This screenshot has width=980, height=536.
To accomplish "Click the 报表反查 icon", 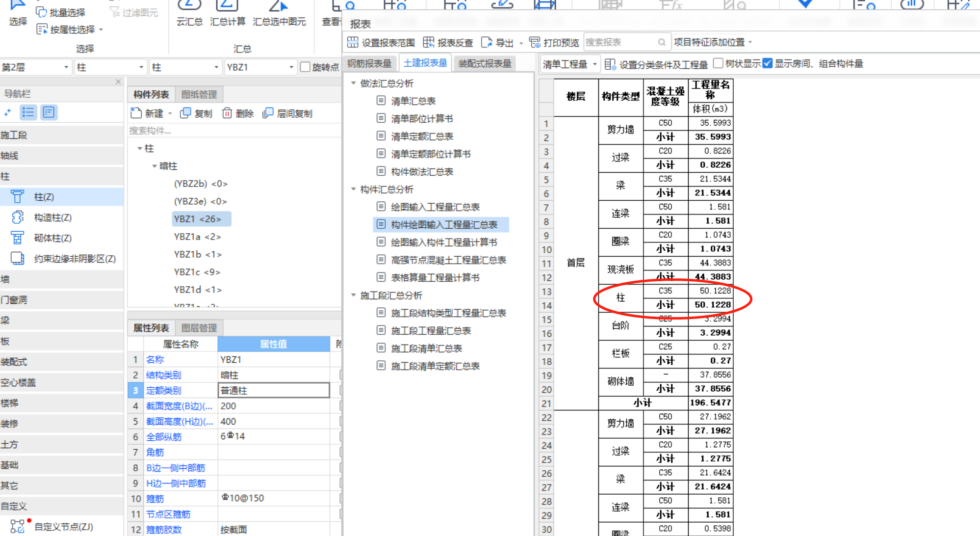I will [428, 42].
